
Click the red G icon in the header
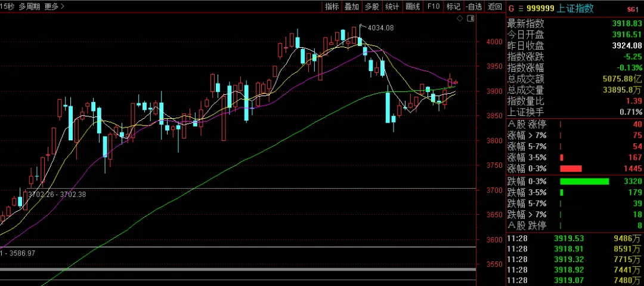click(512, 8)
